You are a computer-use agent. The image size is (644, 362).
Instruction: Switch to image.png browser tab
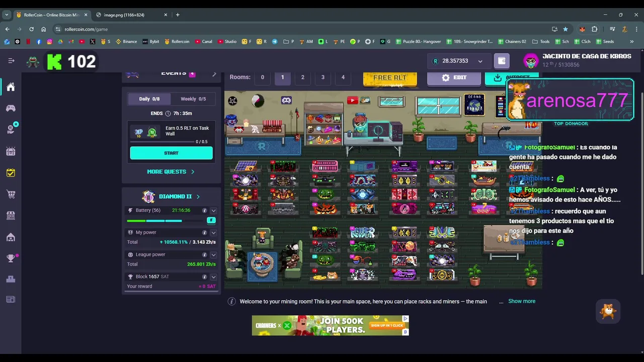pyautogui.click(x=132, y=15)
